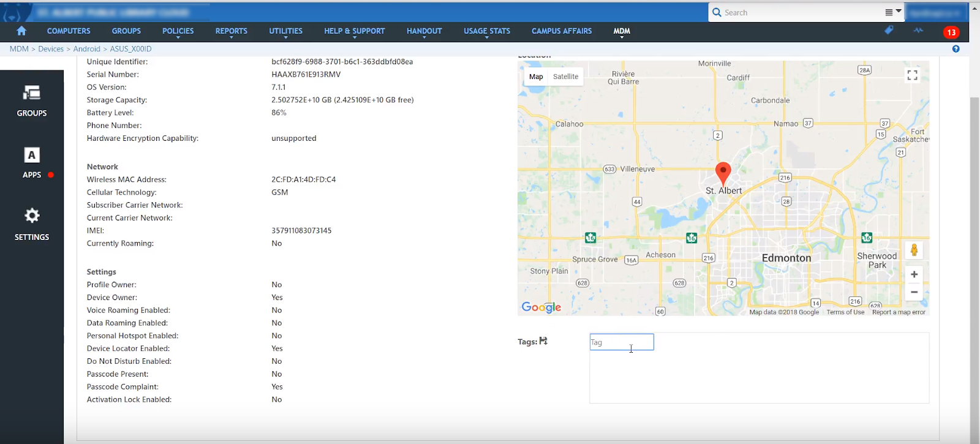Select the battery level 86%
This screenshot has height=444, width=980.
[279, 113]
